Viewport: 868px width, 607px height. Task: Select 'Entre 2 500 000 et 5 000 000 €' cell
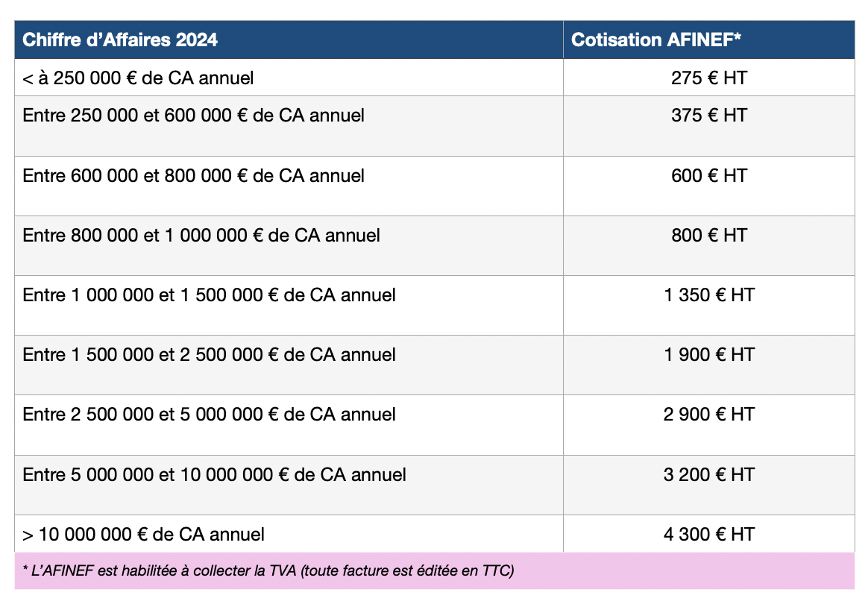(x=210, y=415)
